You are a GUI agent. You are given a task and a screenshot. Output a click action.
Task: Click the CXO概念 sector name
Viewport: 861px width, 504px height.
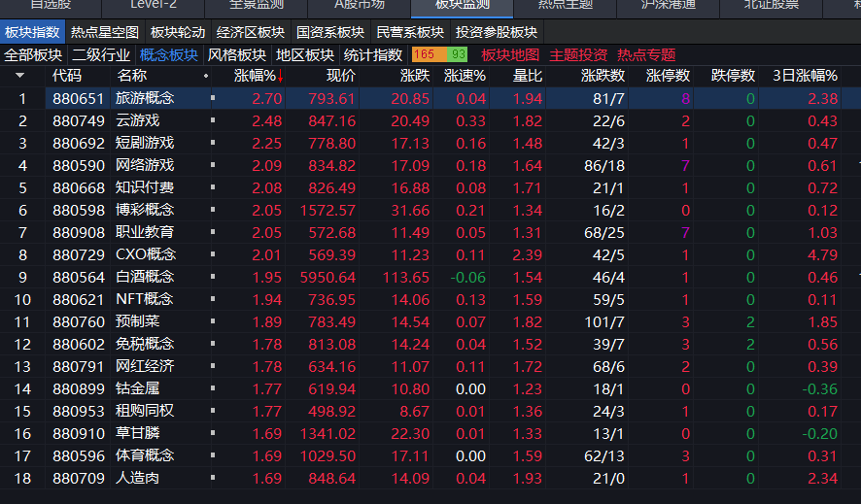146,254
